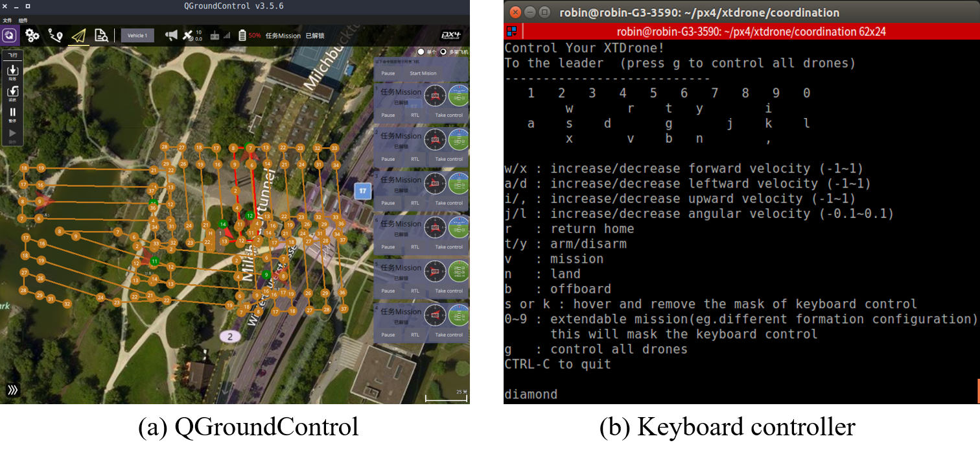Screen dimensions: 980x458
Task: Pause vehicle 1
Action: click(x=388, y=115)
